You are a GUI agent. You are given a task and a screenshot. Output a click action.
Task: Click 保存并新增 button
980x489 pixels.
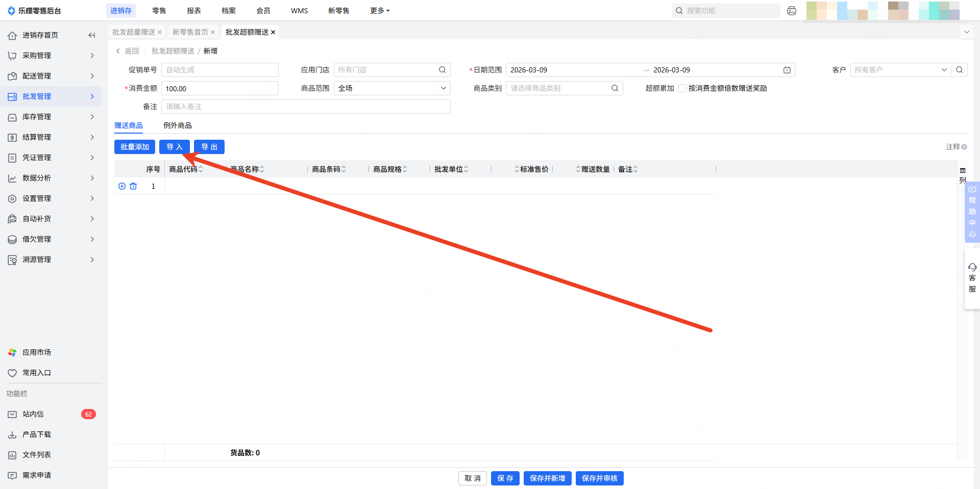[x=548, y=478]
